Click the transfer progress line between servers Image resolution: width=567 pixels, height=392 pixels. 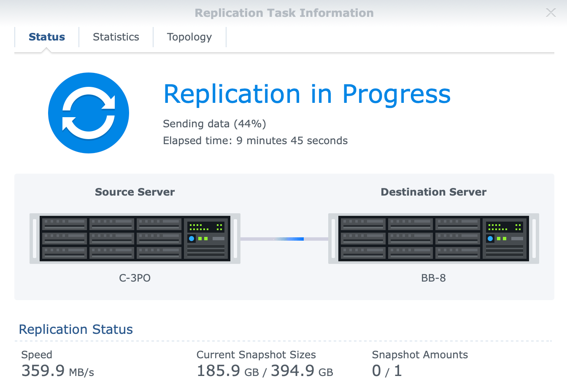point(284,239)
